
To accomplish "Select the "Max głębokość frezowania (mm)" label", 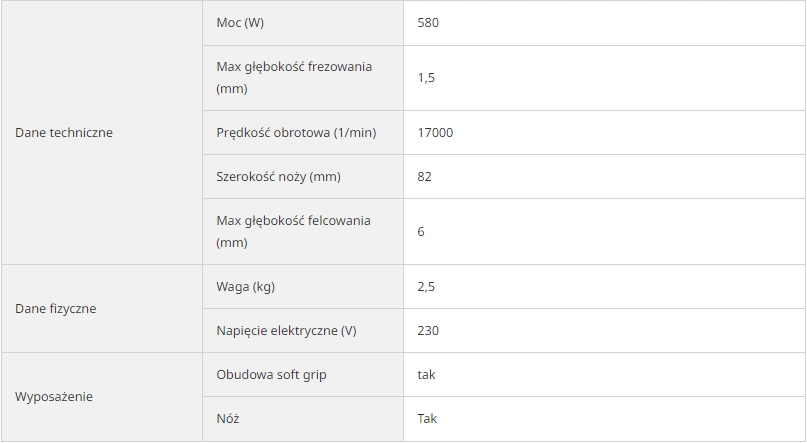I will click(294, 77).
